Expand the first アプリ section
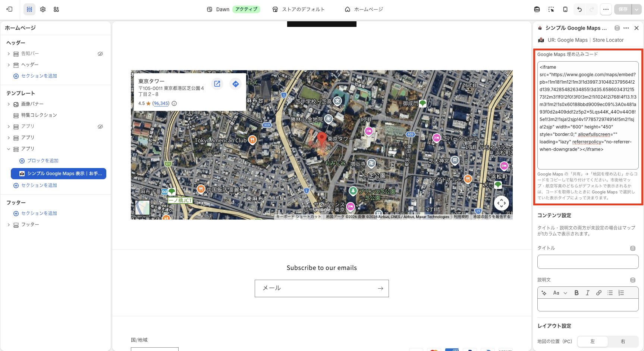The image size is (644, 351). (x=9, y=127)
